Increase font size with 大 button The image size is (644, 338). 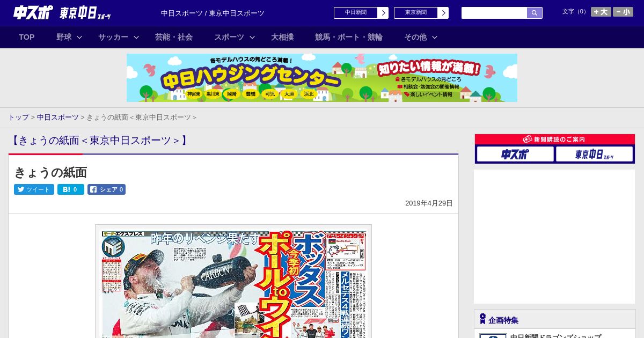pyautogui.click(x=601, y=12)
